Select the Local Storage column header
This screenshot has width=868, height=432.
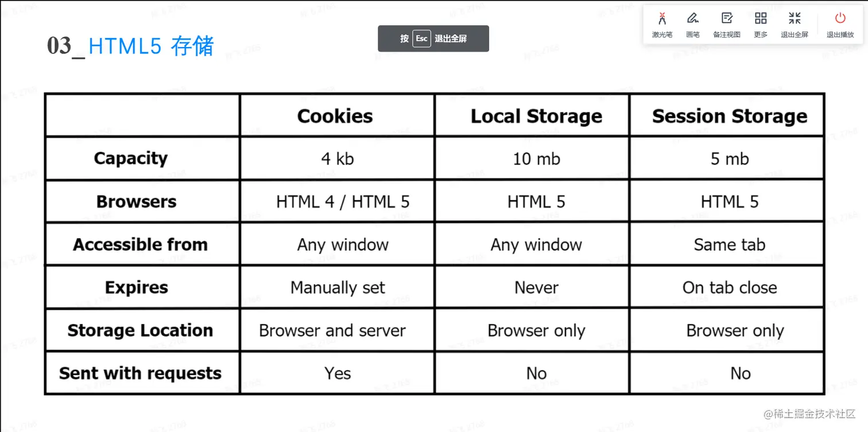tap(536, 116)
